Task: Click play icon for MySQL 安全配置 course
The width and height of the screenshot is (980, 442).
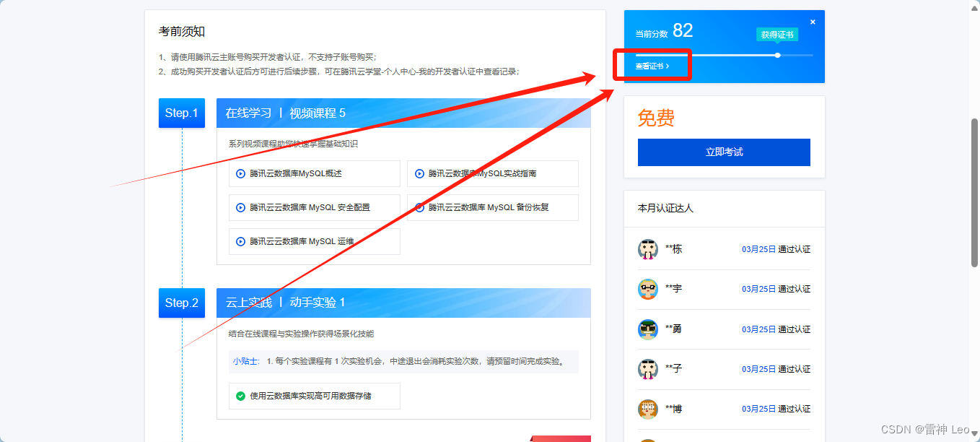Action: pos(240,207)
